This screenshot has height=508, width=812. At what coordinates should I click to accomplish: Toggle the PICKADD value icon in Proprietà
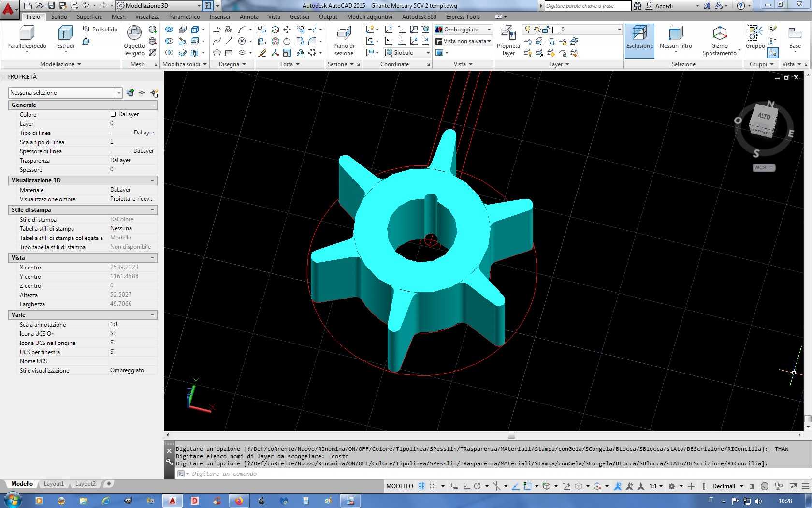pos(130,93)
